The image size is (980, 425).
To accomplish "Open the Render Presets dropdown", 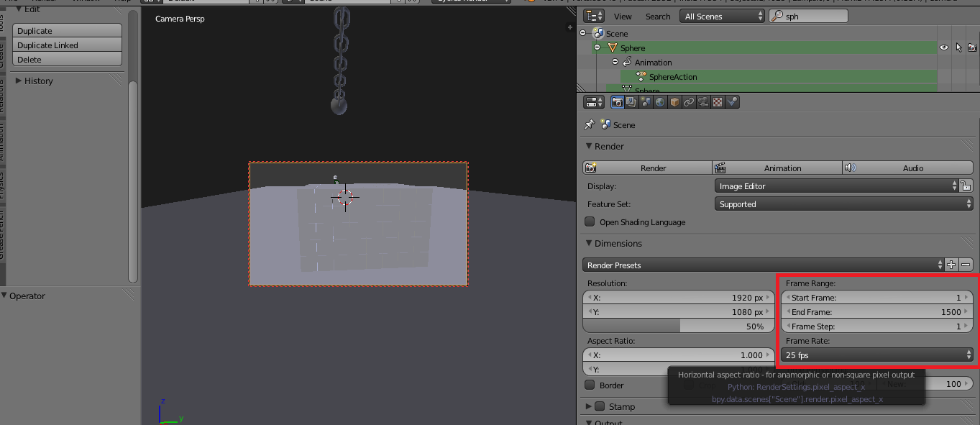I will coord(764,265).
